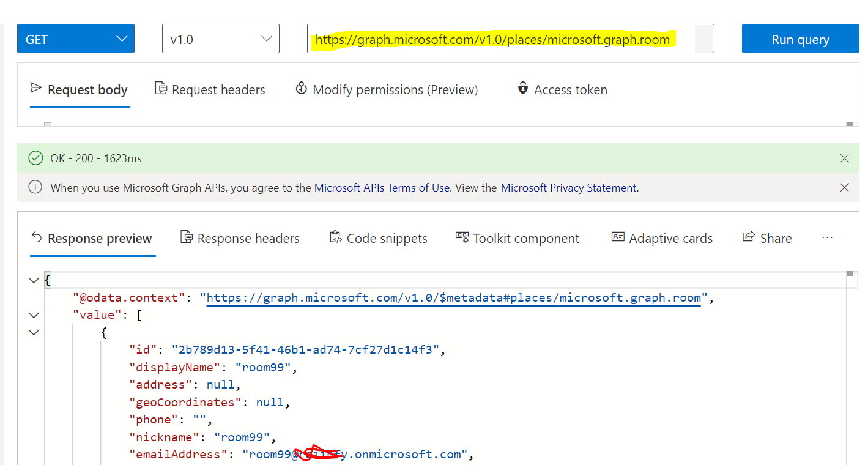The image size is (868, 465).
Task: Click the "address": null line
Action: click(x=185, y=385)
